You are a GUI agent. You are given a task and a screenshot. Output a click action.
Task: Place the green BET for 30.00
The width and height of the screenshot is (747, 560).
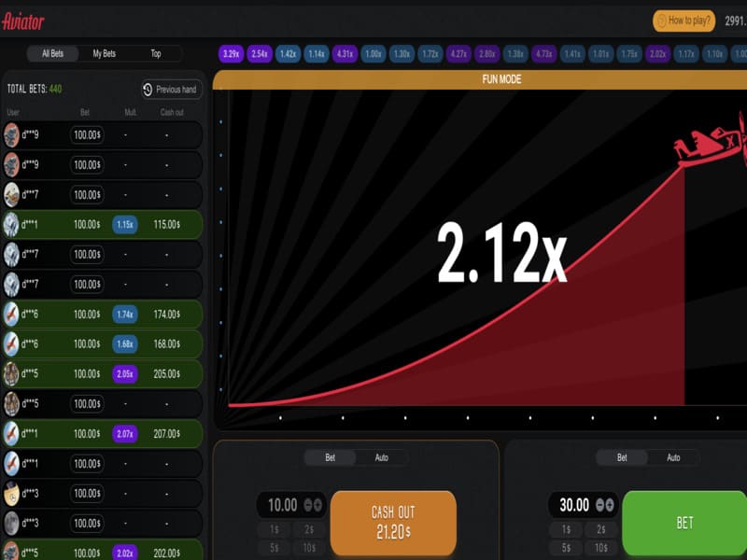tap(685, 523)
